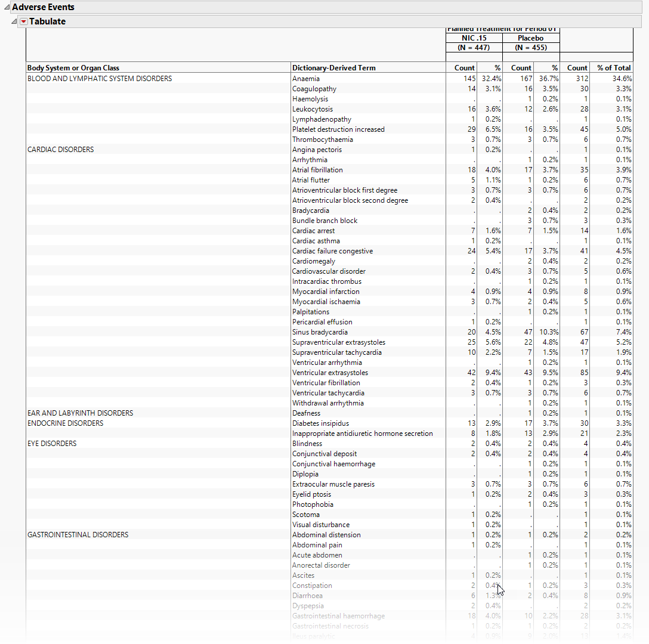Click the Visual disturbance term
Image resolution: width=649 pixels, height=644 pixels.
coord(321,525)
